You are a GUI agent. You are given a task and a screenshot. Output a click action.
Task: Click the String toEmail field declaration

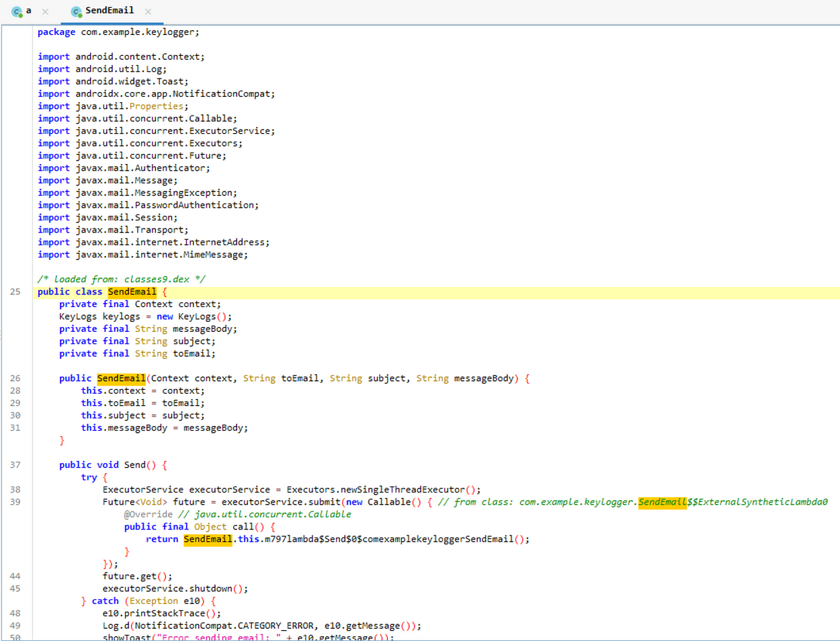coord(137,353)
